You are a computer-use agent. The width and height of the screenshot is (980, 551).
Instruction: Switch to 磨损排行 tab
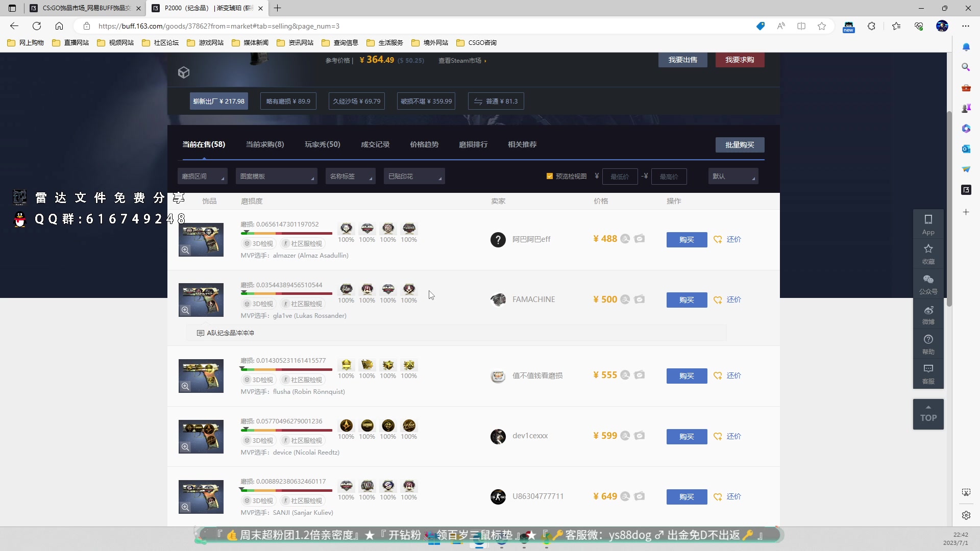(x=473, y=144)
